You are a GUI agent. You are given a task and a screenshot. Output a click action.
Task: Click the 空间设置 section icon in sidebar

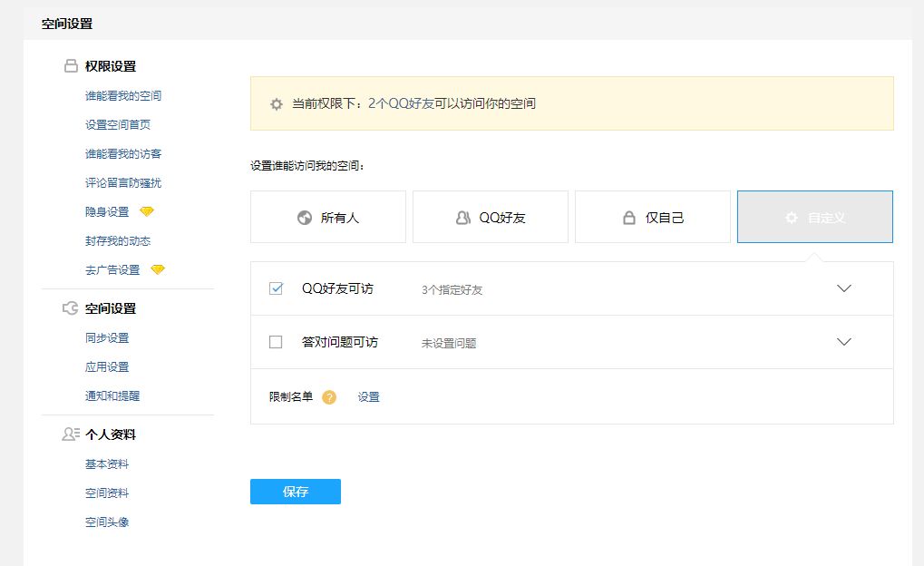click(x=71, y=308)
